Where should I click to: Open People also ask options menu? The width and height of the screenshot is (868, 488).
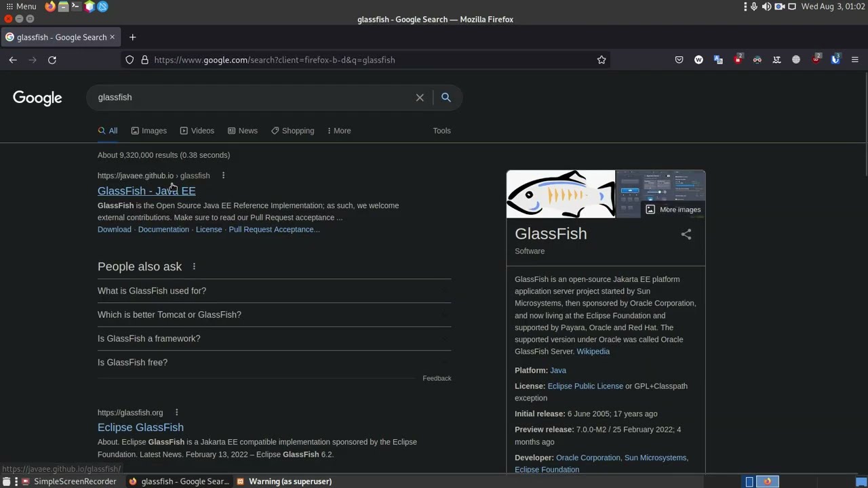(194, 266)
